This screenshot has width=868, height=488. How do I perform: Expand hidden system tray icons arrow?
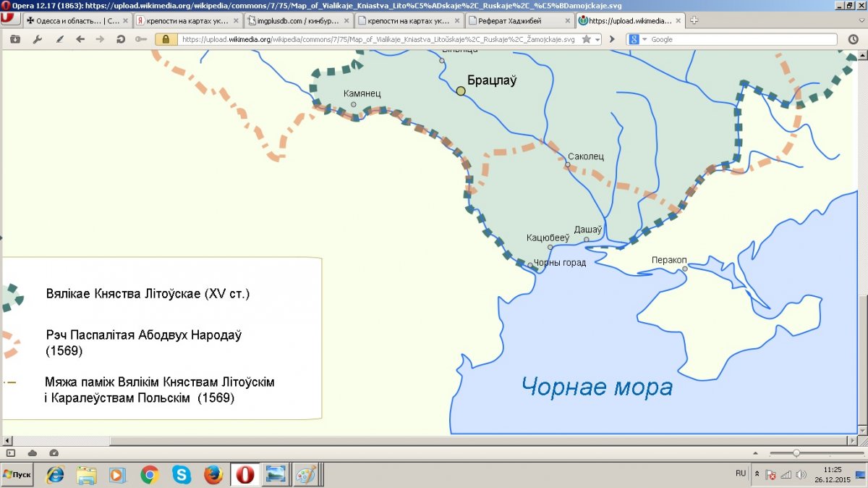click(x=757, y=474)
